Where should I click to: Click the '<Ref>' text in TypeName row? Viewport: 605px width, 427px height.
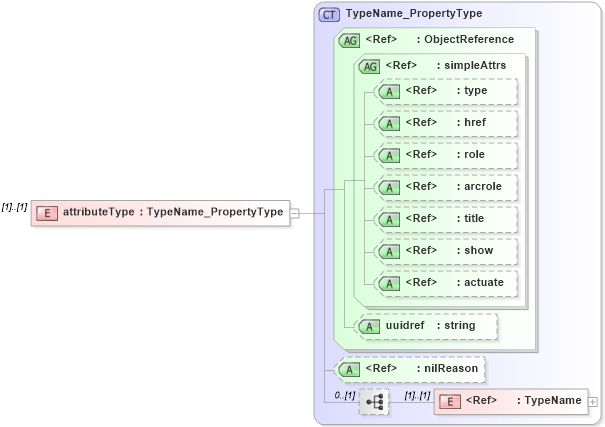click(482, 400)
